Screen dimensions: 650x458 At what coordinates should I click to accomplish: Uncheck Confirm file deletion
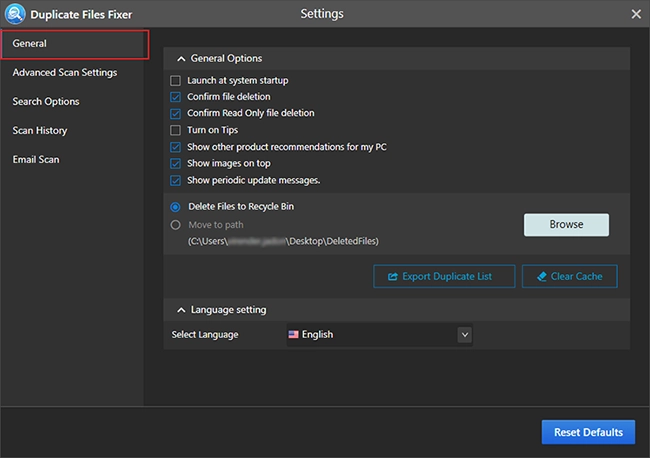point(175,97)
